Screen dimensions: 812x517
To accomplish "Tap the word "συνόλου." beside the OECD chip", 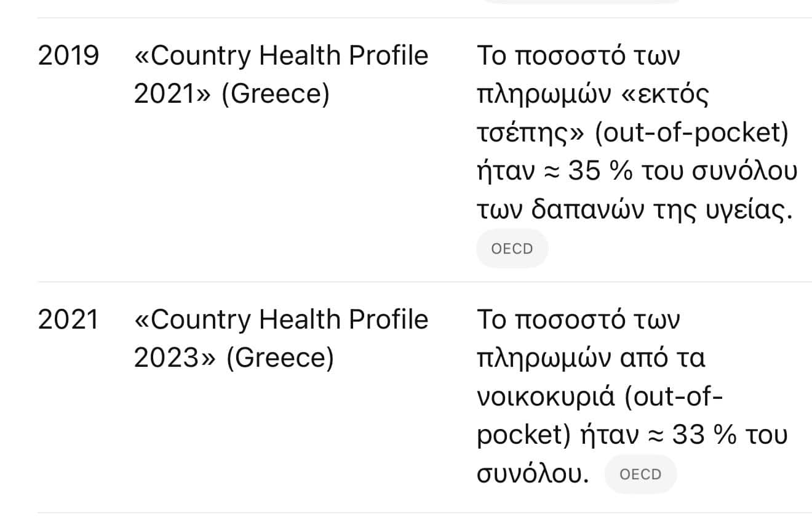I will pyautogui.click(x=533, y=475).
